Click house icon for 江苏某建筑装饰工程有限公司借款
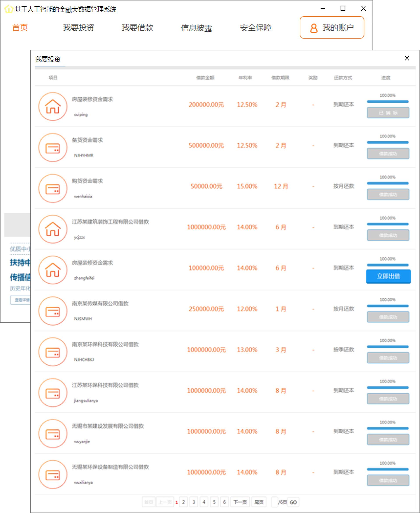 53,229
